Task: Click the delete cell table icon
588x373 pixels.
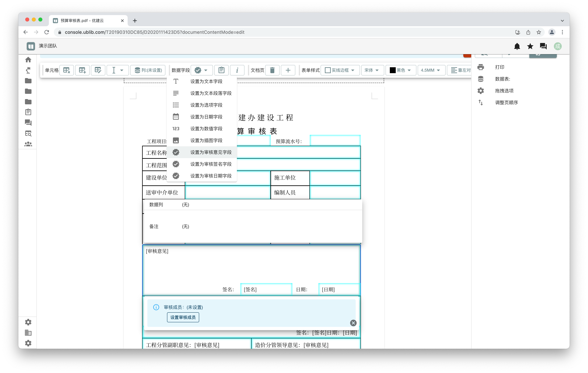Action: [67, 70]
